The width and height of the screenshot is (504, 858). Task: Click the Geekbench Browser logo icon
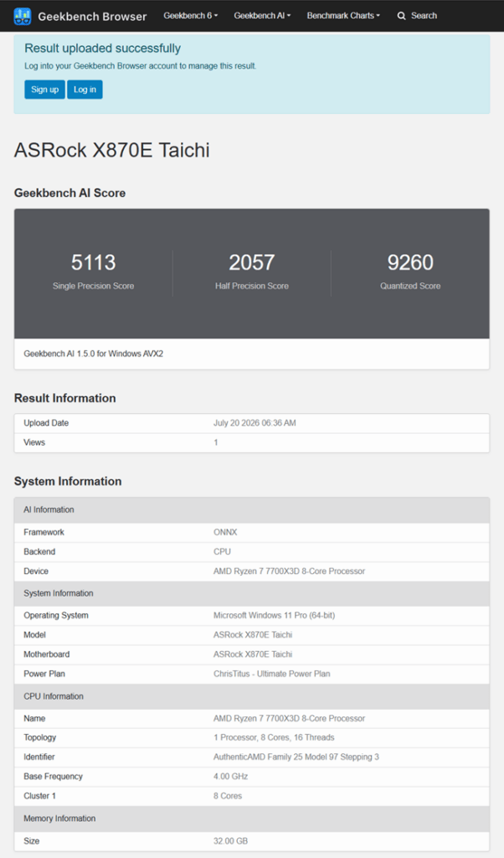pyautogui.click(x=23, y=16)
